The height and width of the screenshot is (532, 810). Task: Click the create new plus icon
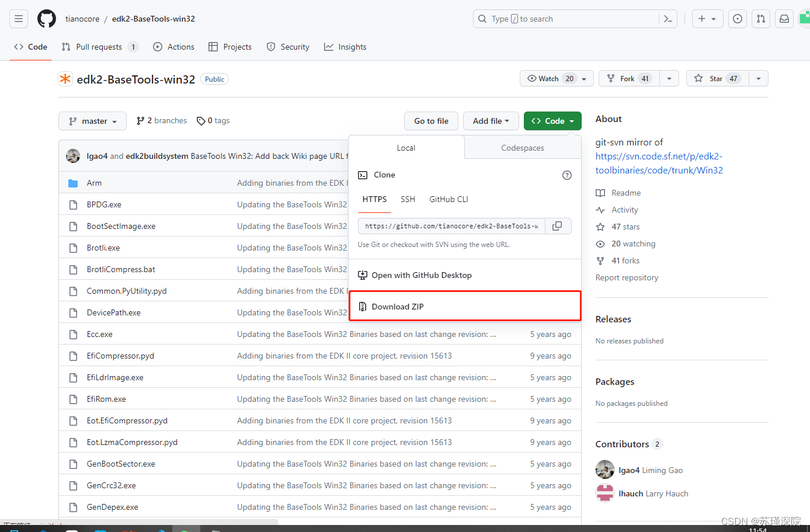coord(702,19)
